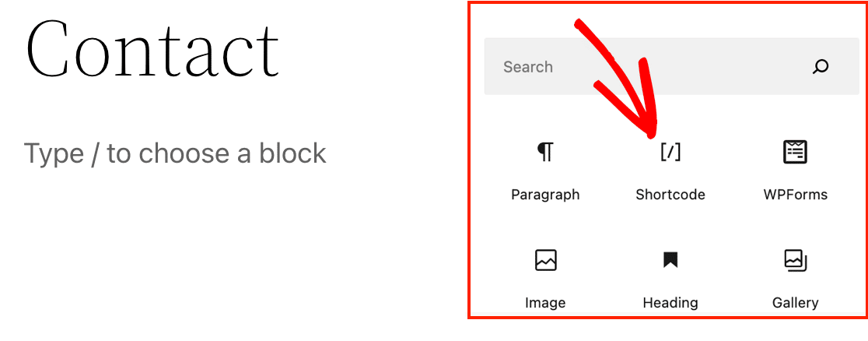The height and width of the screenshot is (341, 868).
Task: Click the 'Gallery' block label
Action: 795,303
